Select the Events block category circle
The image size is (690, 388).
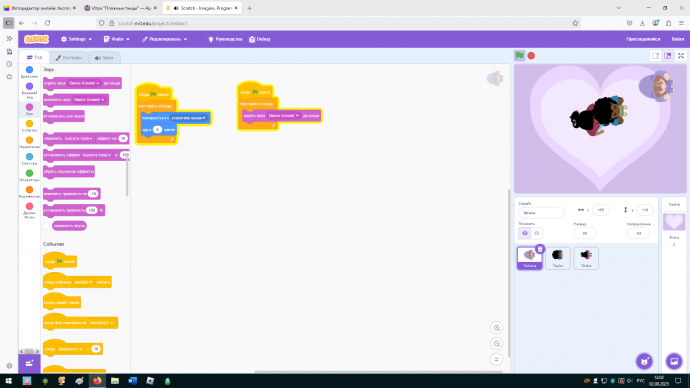click(29, 124)
